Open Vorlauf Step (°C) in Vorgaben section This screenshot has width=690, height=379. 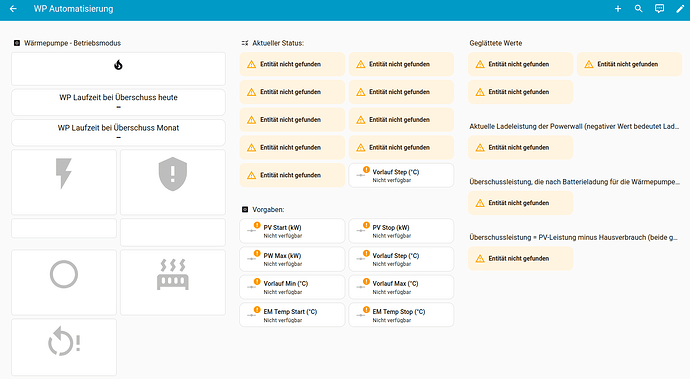point(401,259)
